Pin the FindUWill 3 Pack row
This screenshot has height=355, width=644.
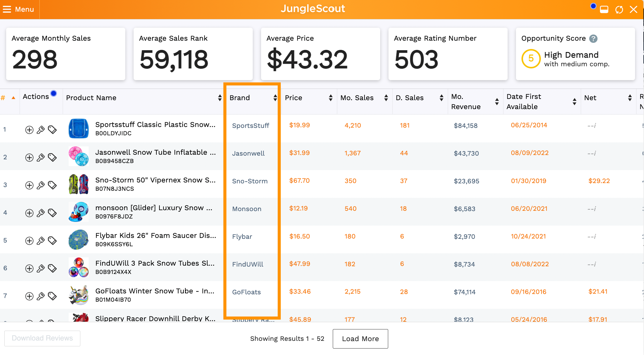41,268
